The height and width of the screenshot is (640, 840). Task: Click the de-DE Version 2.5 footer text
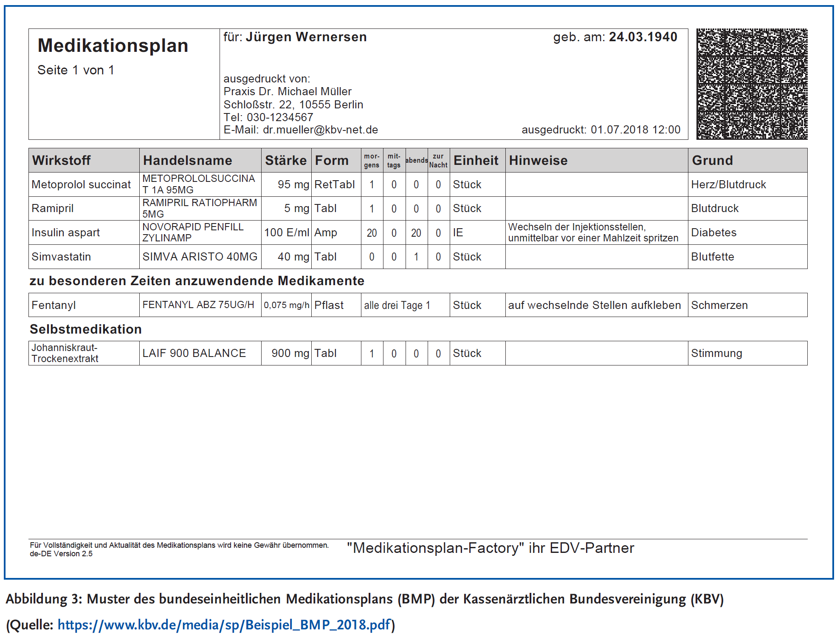pyautogui.click(x=61, y=554)
